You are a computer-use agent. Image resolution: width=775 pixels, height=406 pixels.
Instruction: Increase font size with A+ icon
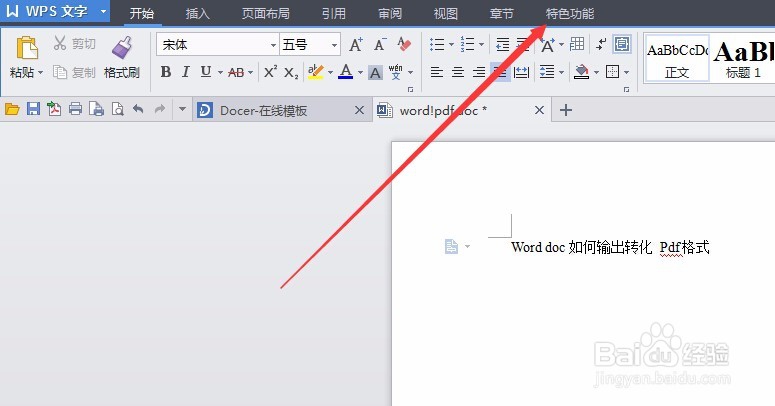(x=356, y=45)
